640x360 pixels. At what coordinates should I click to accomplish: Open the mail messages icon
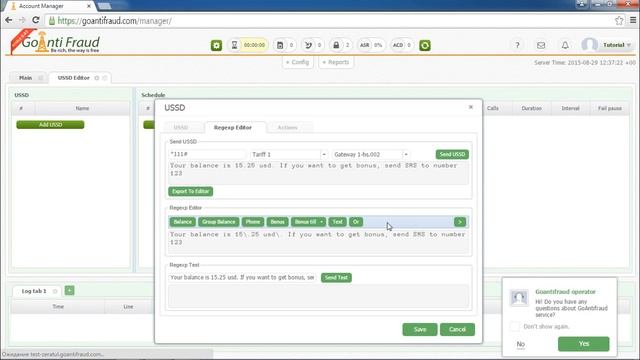coord(541,45)
